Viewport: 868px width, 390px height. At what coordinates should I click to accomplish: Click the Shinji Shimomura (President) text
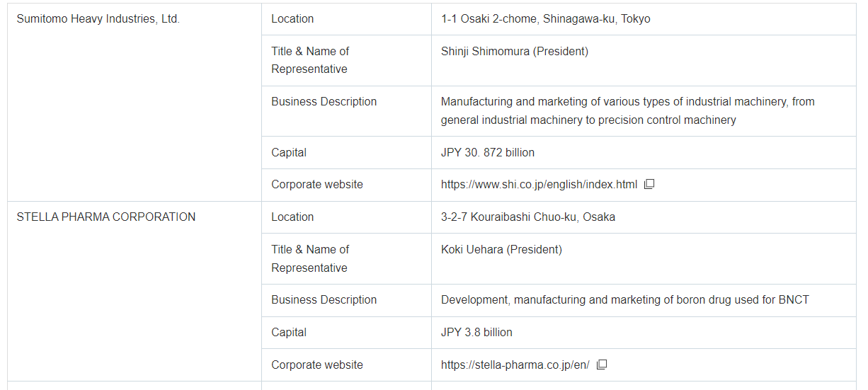pos(514,51)
